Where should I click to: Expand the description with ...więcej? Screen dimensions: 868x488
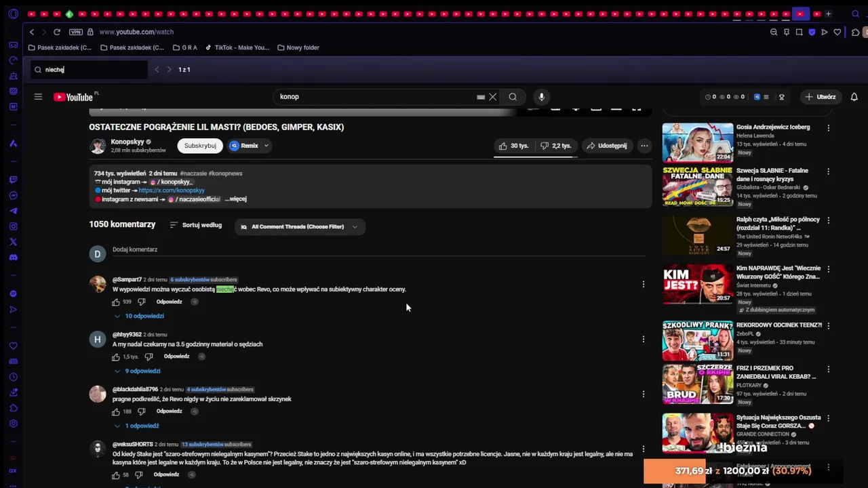tap(235, 199)
